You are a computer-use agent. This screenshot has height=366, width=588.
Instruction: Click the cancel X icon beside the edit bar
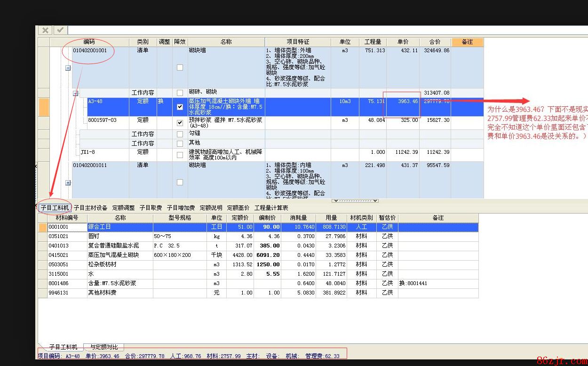click(45, 30)
